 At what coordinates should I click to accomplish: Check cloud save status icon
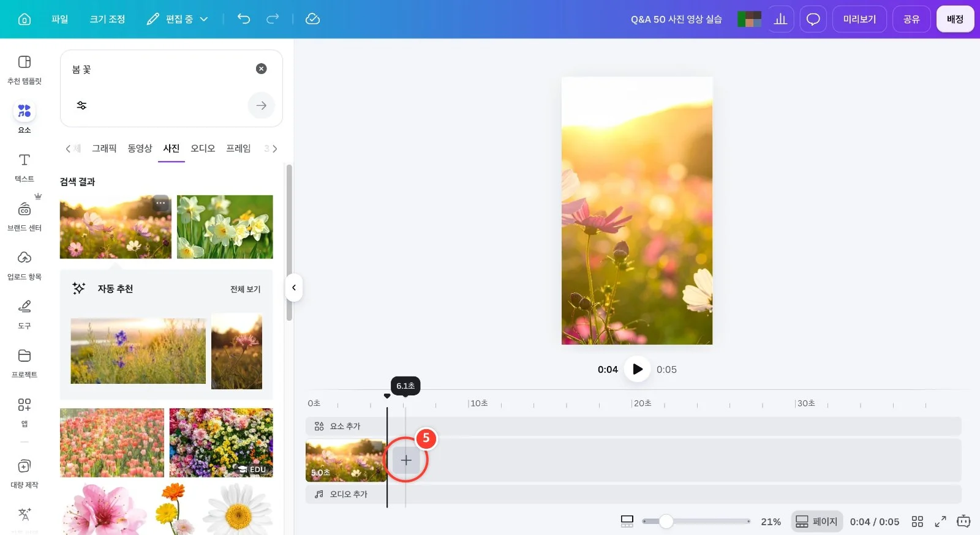pyautogui.click(x=312, y=19)
